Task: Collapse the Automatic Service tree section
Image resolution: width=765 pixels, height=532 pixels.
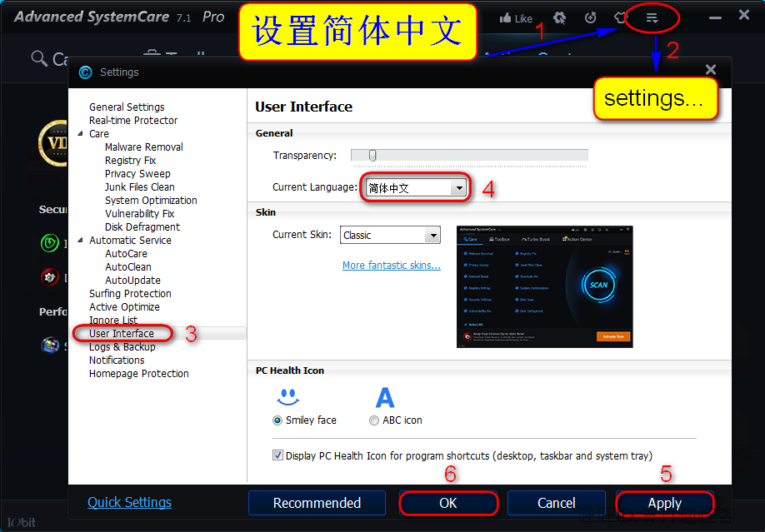Action: (x=80, y=240)
